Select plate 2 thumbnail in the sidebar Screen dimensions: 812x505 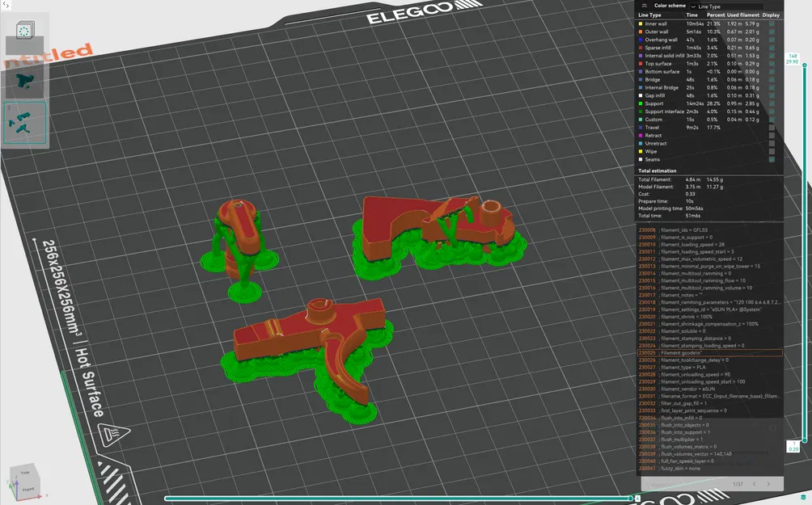click(25, 123)
